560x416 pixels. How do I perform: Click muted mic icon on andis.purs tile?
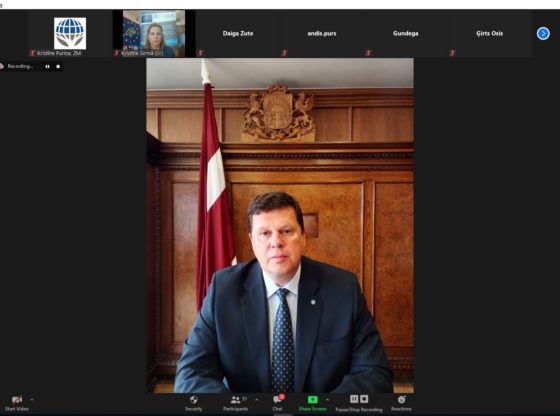click(284, 53)
